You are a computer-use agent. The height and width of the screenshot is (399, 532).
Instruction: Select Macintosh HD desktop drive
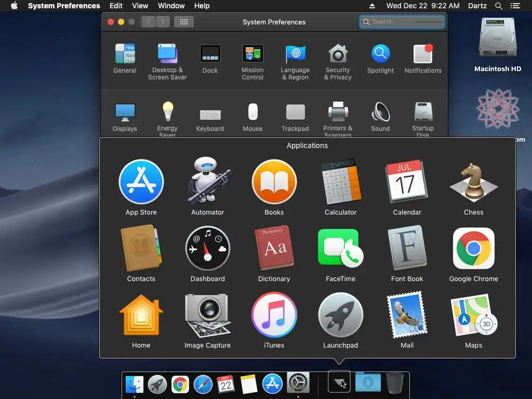pos(498,45)
